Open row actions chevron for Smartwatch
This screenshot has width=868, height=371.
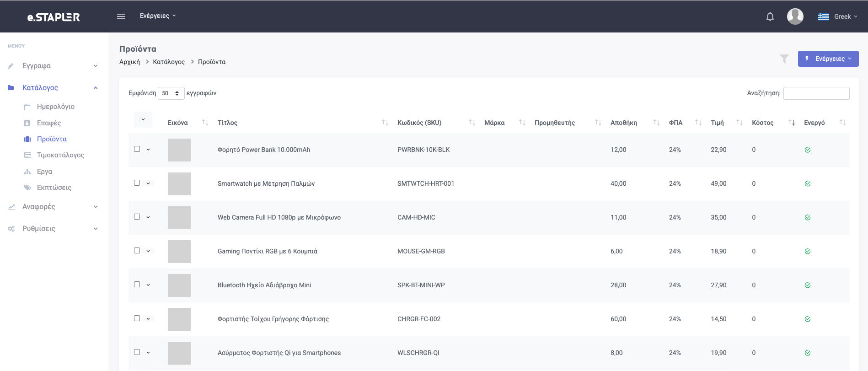pyautogui.click(x=148, y=183)
